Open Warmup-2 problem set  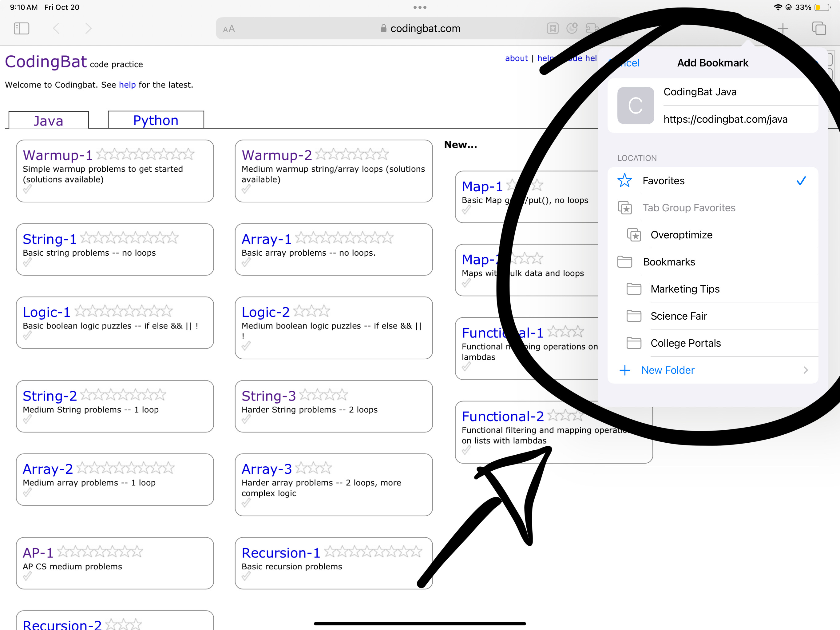(277, 155)
